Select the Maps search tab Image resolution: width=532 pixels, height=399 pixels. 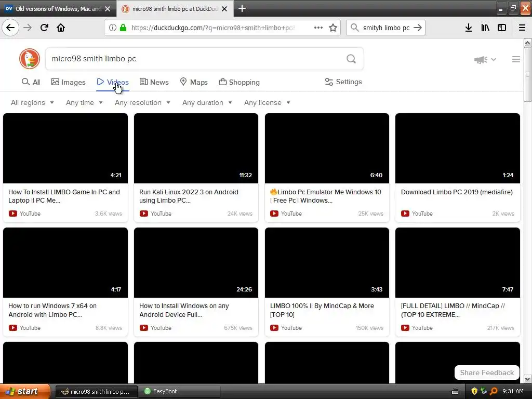pyautogui.click(x=194, y=82)
